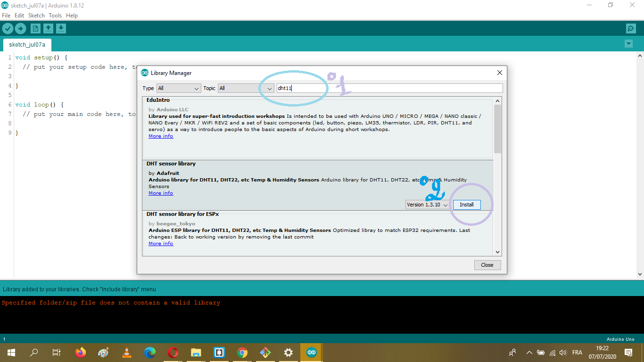The width and height of the screenshot is (644, 362).
Task: Open the Serial Monitor magnifier icon
Action: point(631,28)
